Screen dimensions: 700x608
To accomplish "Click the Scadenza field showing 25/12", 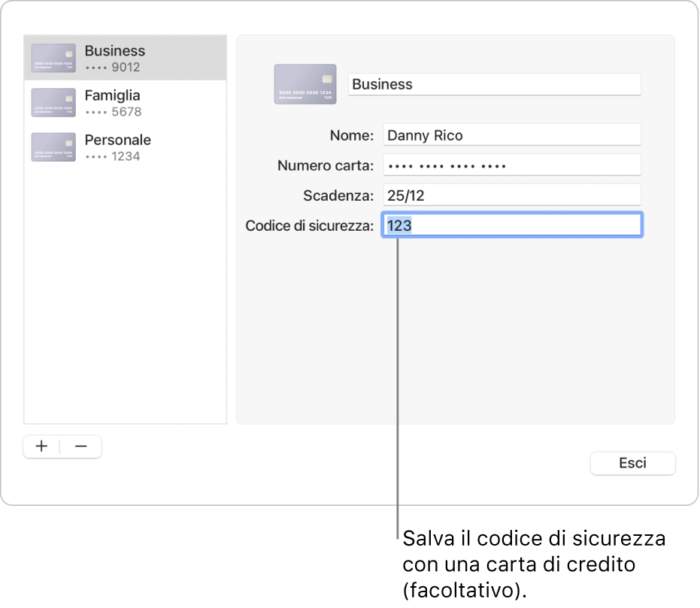I will coord(511,195).
